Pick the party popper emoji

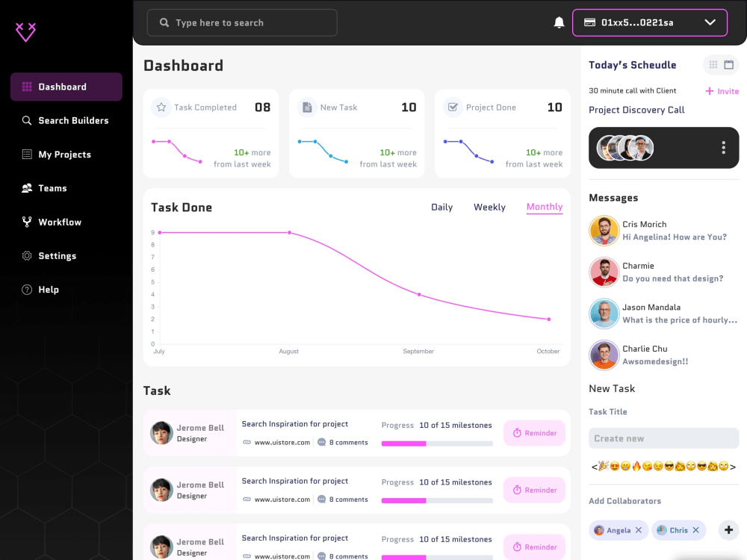point(603,466)
